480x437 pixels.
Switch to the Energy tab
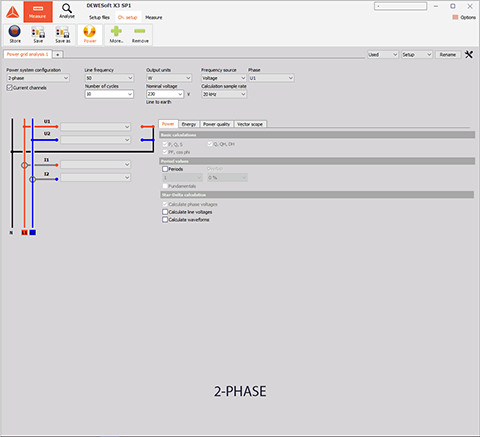coord(189,124)
